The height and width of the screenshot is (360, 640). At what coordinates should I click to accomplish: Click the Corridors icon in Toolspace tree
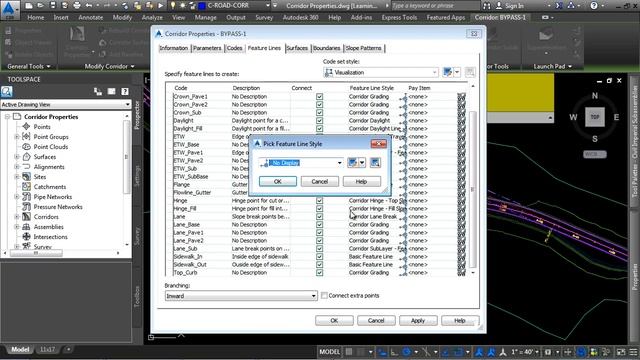coord(26,217)
